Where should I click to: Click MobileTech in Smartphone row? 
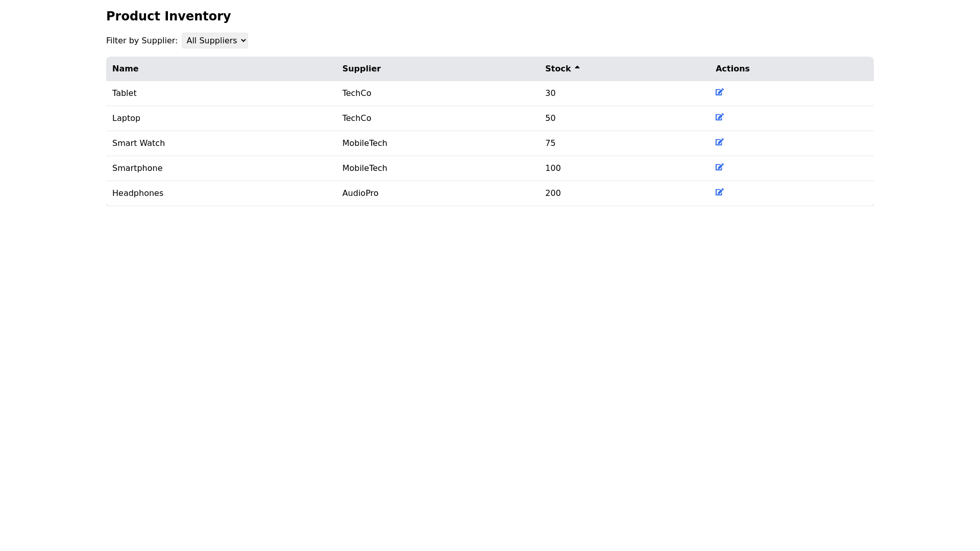(364, 168)
